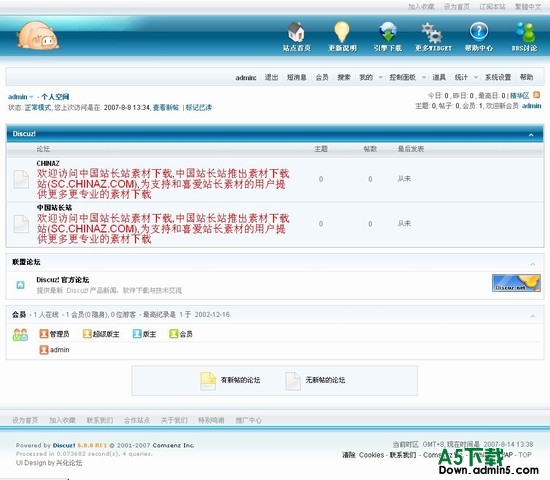Viewport: 550px width, 480px height.
Task: Click 加入收藏 at the top right
Action: point(421,7)
